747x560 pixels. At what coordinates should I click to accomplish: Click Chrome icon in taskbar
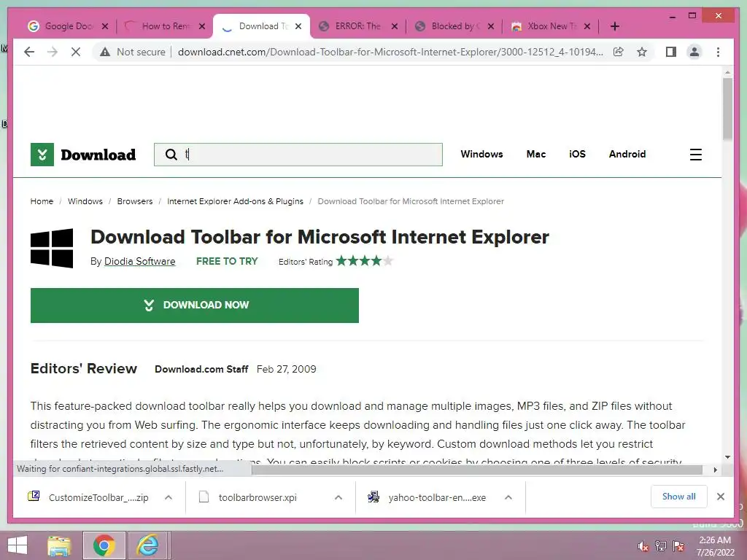click(104, 545)
